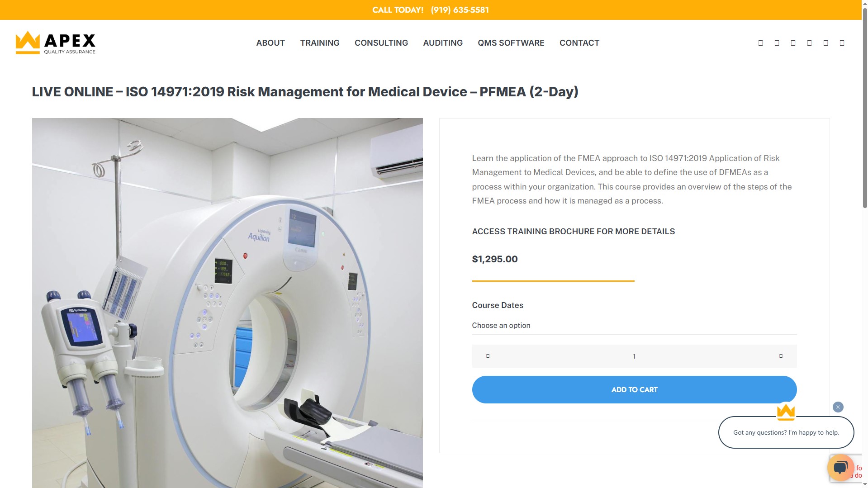The height and width of the screenshot is (488, 868).
Task: Click the crown avatar above chat message
Action: 786,412
